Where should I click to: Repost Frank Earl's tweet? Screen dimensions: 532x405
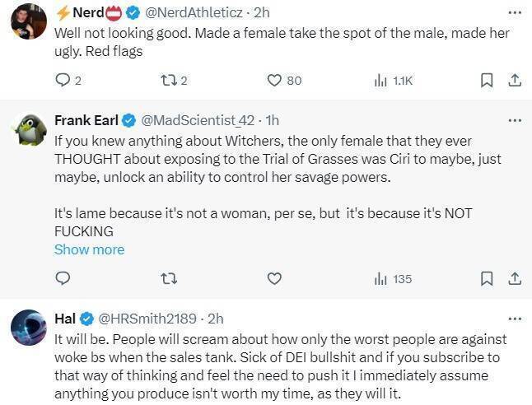[x=169, y=279]
